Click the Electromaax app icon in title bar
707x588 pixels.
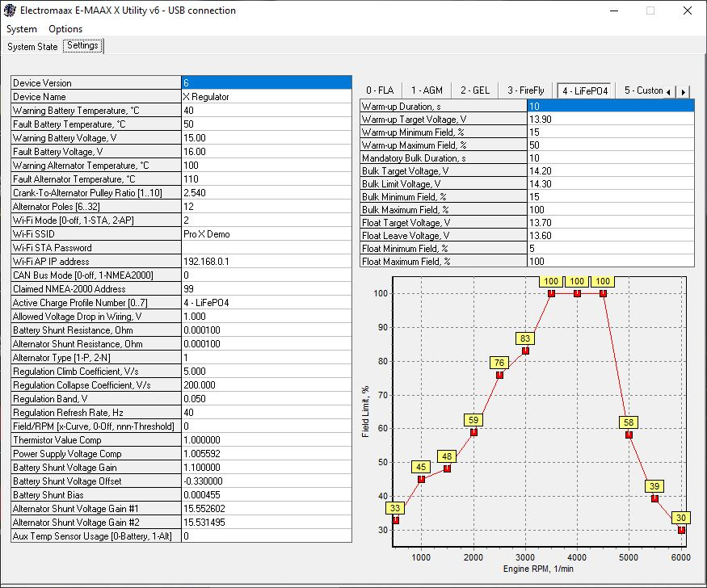(x=11, y=10)
